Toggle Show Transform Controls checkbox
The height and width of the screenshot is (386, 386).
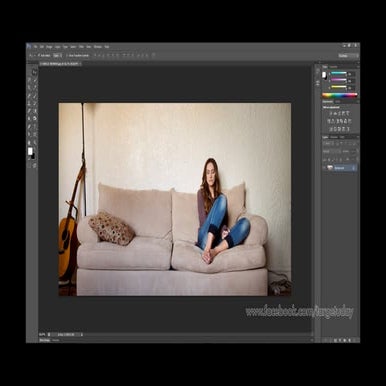[67, 55]
